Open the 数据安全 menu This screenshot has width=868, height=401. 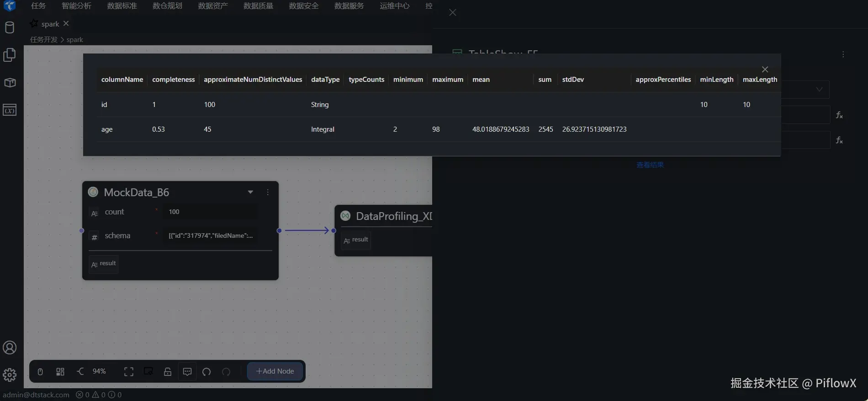304,6
